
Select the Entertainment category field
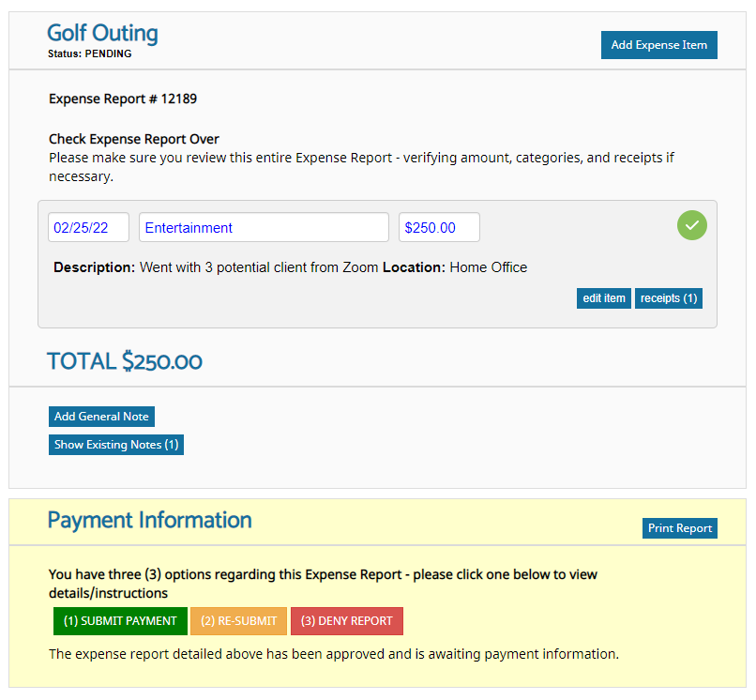click(264, 227)
